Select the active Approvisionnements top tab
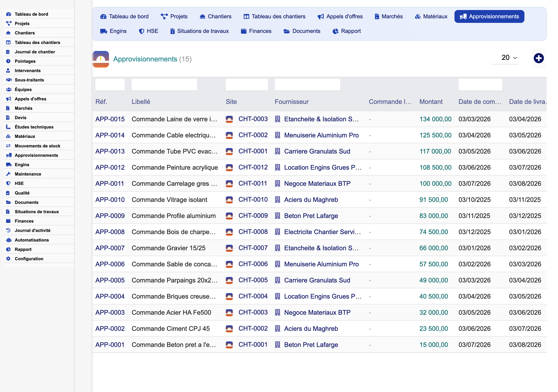558x392 pixels. coord(489,17)
